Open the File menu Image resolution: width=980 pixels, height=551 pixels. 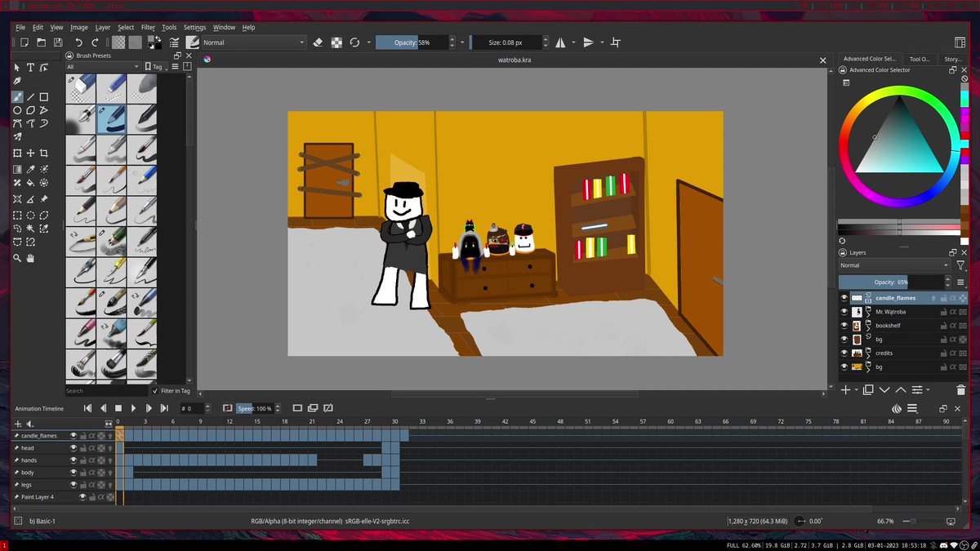click(x=20, y=27)
